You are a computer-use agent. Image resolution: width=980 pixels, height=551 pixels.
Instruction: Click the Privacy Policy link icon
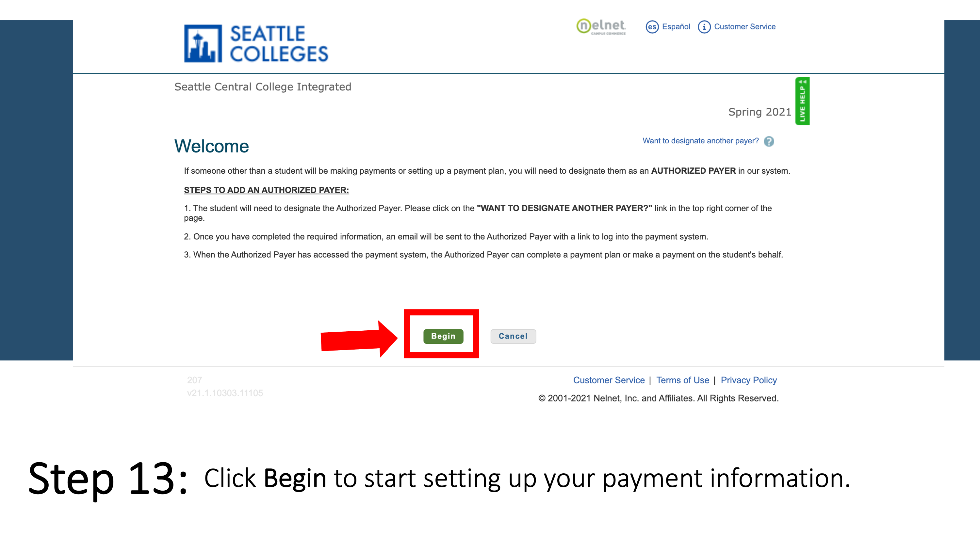click(748, 380)
